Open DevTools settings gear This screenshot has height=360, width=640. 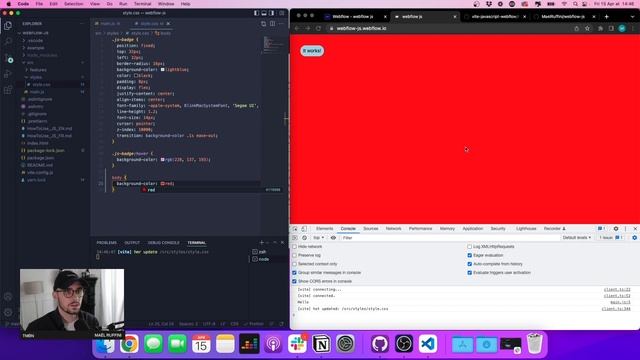[x=616, y=229]
